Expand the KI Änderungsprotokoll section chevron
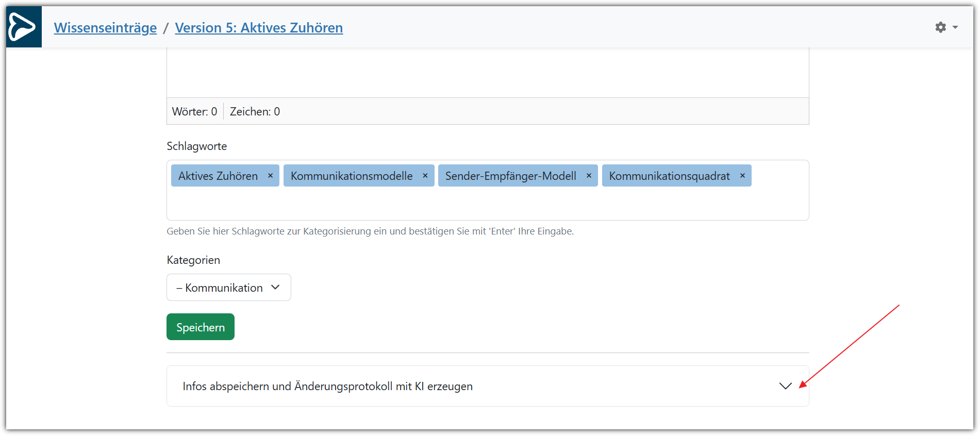The image size is (980, 436). [785, 386]
